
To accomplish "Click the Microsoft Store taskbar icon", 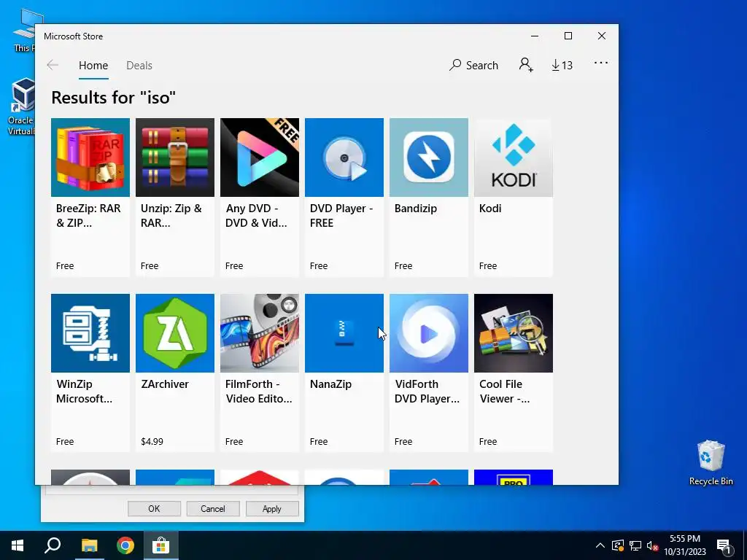I will pos(161,545).
